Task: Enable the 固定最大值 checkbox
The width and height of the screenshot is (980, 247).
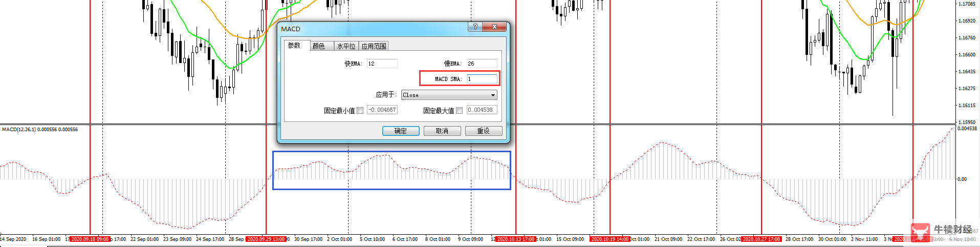Action: click(460, 110)
